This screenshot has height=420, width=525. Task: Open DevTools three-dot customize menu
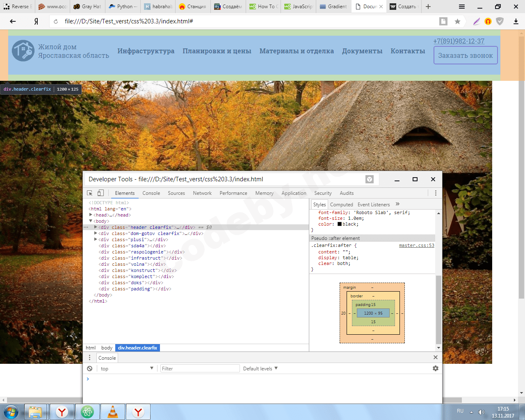click(x=436, y=193)
